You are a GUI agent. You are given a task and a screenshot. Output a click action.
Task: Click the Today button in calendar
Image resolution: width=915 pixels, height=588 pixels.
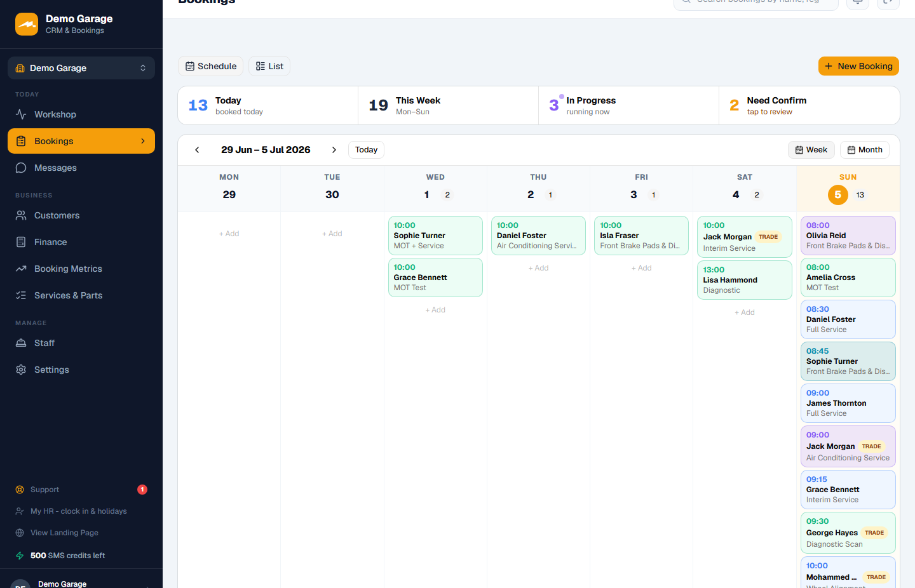366,150
